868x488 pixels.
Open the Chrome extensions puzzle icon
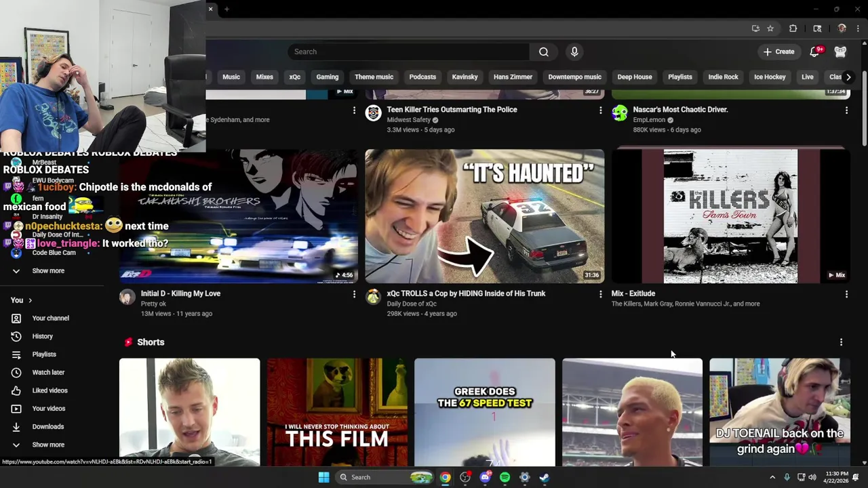pyautogui.click(x=793, y=28)
